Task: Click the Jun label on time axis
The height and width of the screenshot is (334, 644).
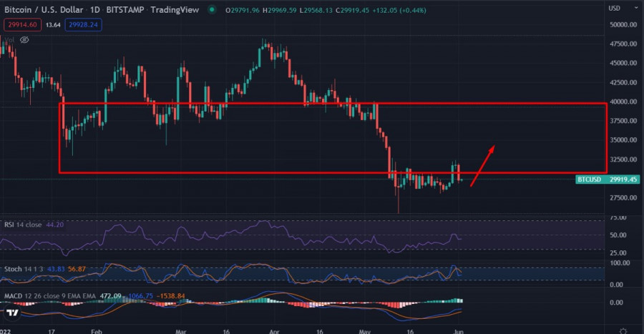Action: click(x=459, y=331)
